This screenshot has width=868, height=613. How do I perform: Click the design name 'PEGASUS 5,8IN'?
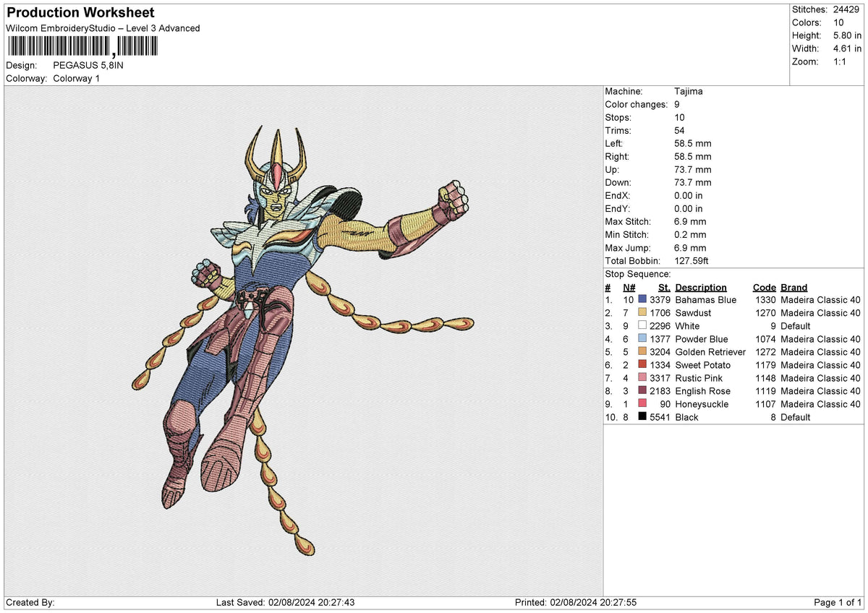coord(88,65)
